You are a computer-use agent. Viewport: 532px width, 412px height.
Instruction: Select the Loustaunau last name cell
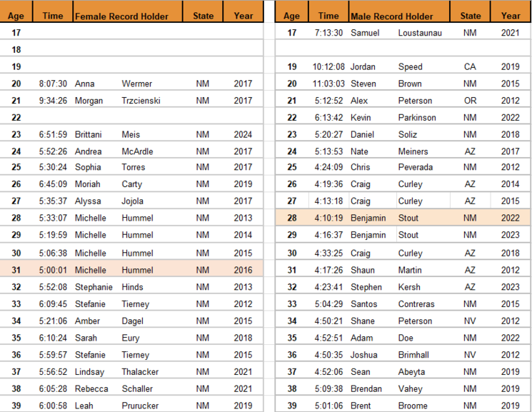[420, 33]
